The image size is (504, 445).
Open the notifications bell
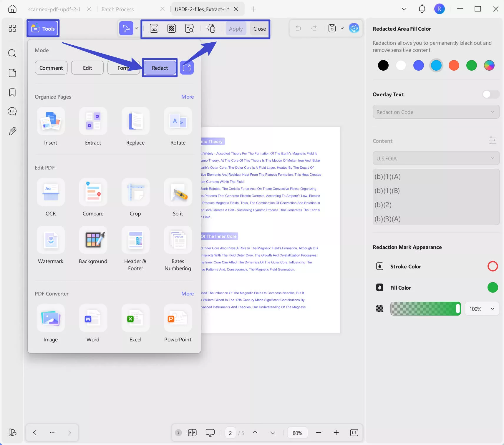422,9
